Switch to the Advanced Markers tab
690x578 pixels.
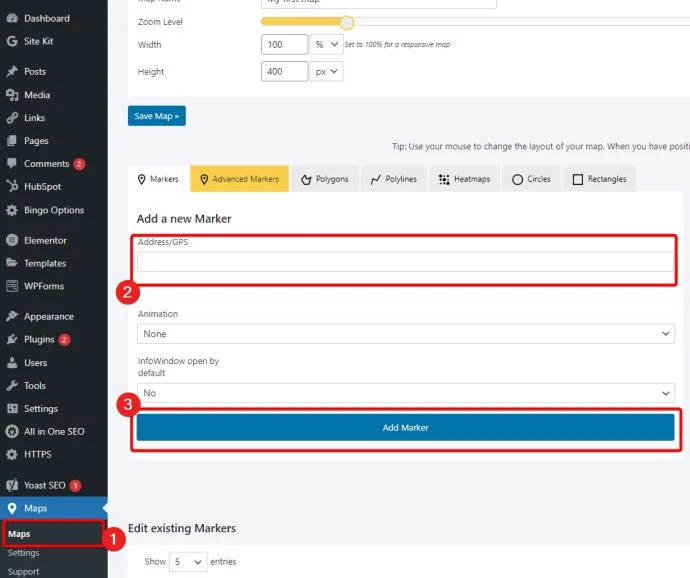tap(240, 179)
